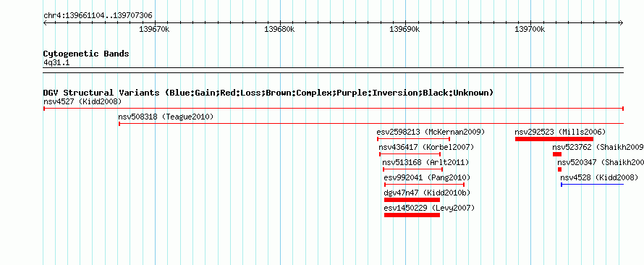The height and width of the screenshot is (265, 644).
Task: Click the 4q31.1 band label
Action: (x=56, y=63)
